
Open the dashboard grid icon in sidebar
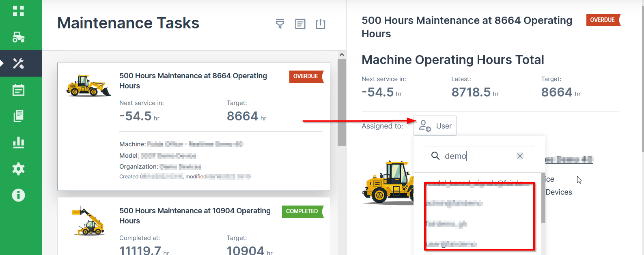pyautogui.click(x=18, y=11)
